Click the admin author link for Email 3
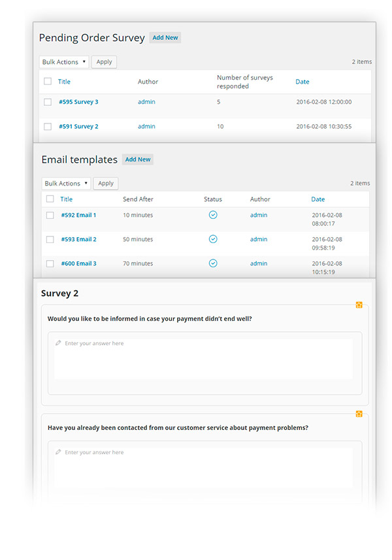 (259, 263)
